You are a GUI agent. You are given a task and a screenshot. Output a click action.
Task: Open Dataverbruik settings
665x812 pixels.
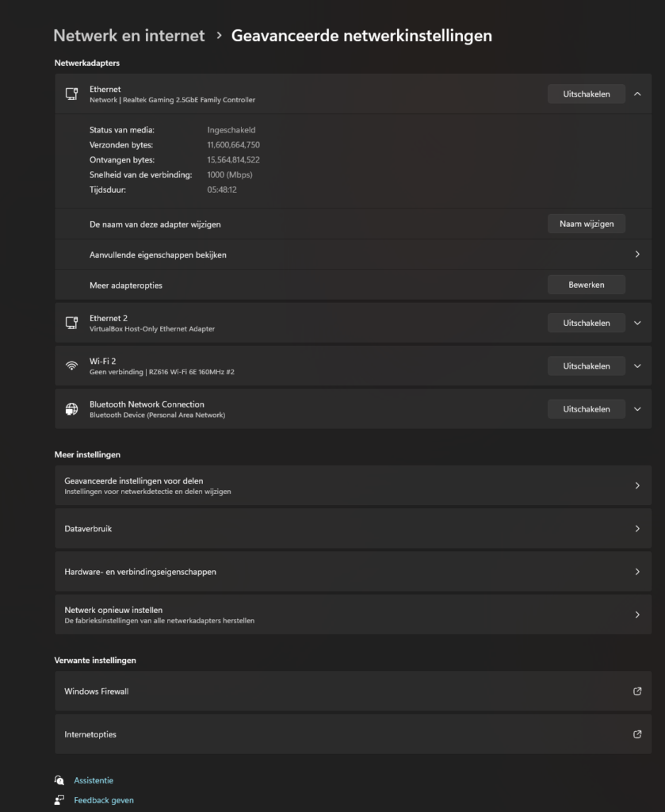(353, 528)
